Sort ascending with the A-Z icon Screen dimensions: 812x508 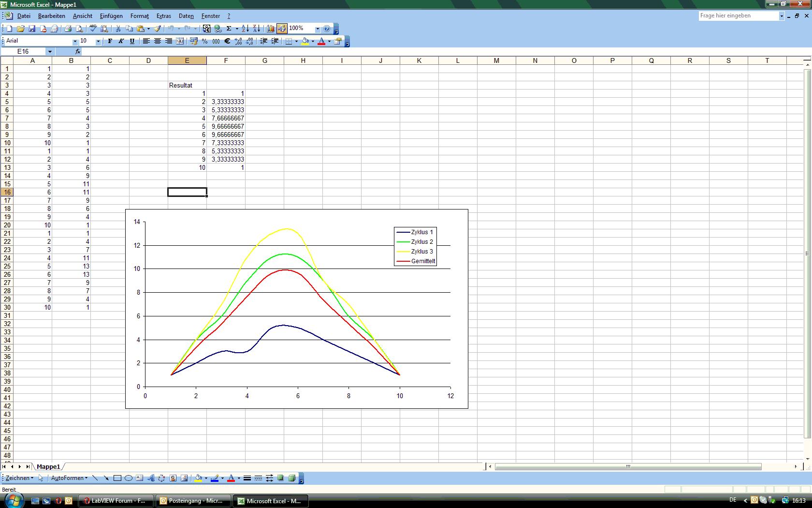[x=245, y=29]
